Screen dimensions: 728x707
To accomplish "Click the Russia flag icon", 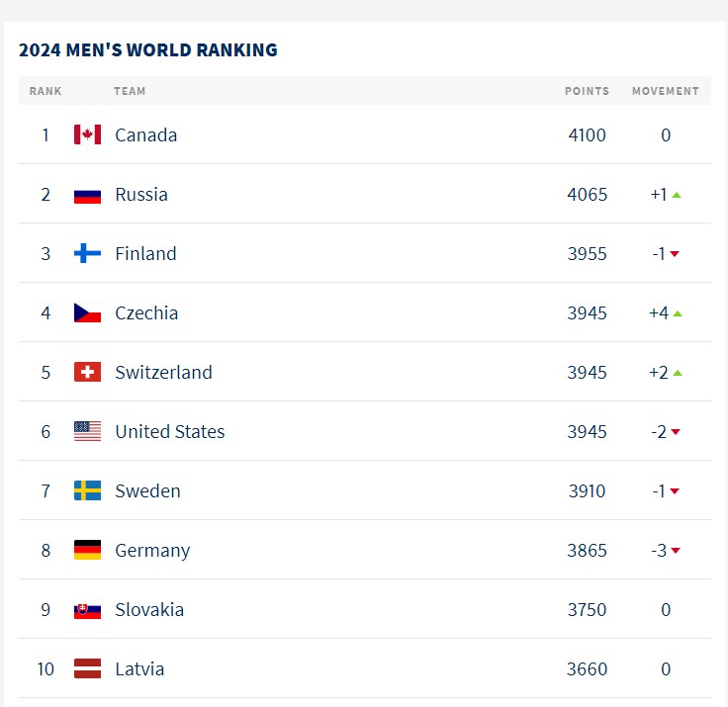I will 87,194.
